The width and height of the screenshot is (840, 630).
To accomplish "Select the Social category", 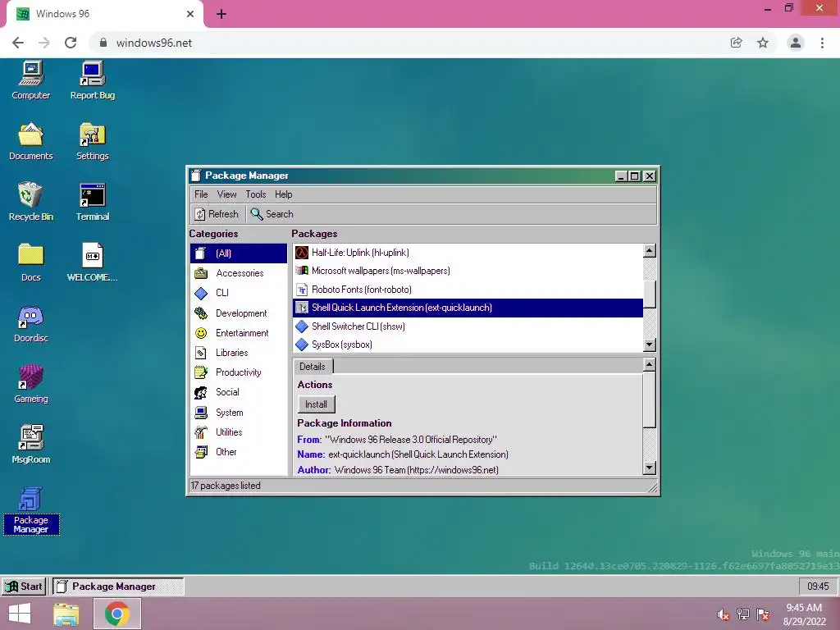I will [x=239, y=392].
